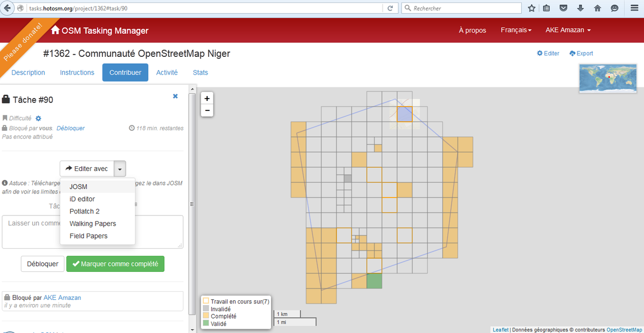Open the AKE Amazan user menu
644x333 pixels.
[568, 30]
